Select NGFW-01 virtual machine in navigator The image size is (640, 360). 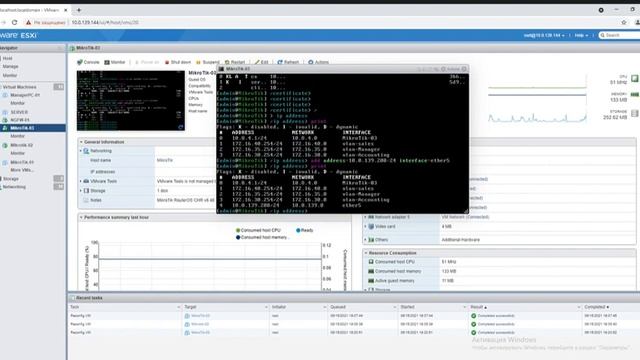(20, 120)
